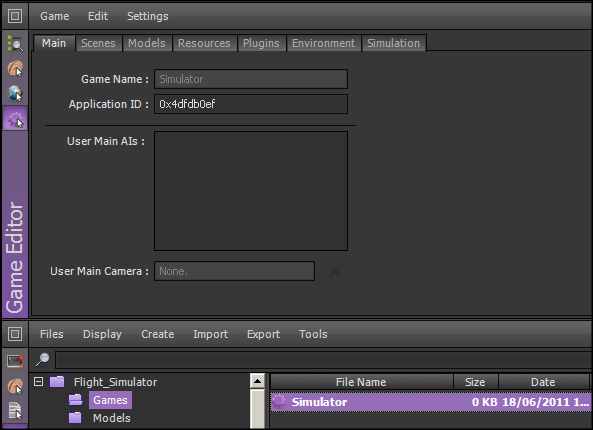Open the Edit menu
The width and height of the screenshot is (593, 430).
(98, 16)
